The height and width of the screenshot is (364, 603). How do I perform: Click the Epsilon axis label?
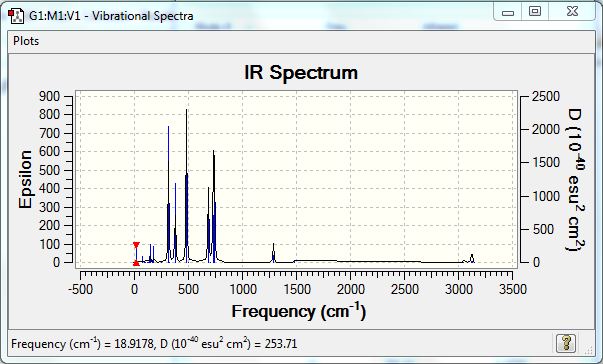25,180
